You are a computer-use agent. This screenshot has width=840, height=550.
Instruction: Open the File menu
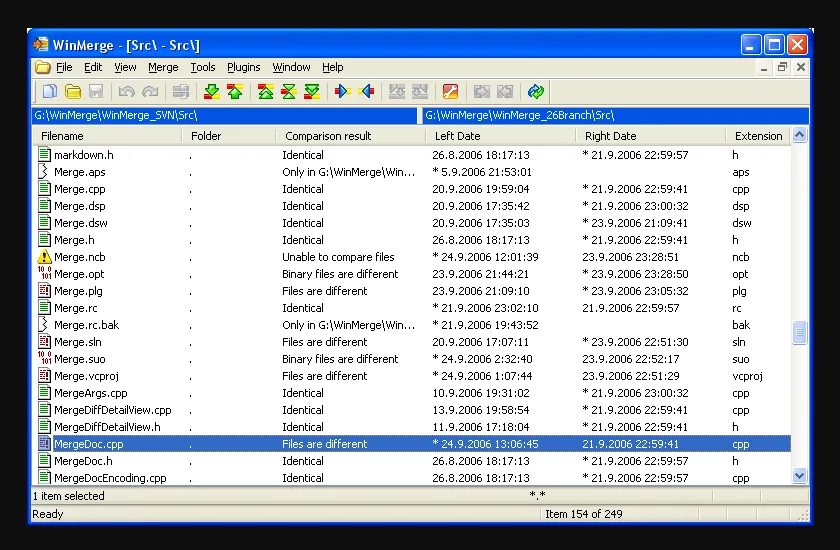(64, 67)
